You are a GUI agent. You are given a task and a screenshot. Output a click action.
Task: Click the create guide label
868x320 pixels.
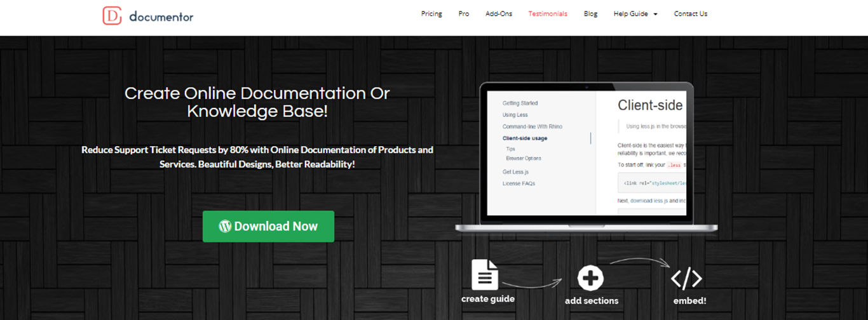click(x=488, y=299)
